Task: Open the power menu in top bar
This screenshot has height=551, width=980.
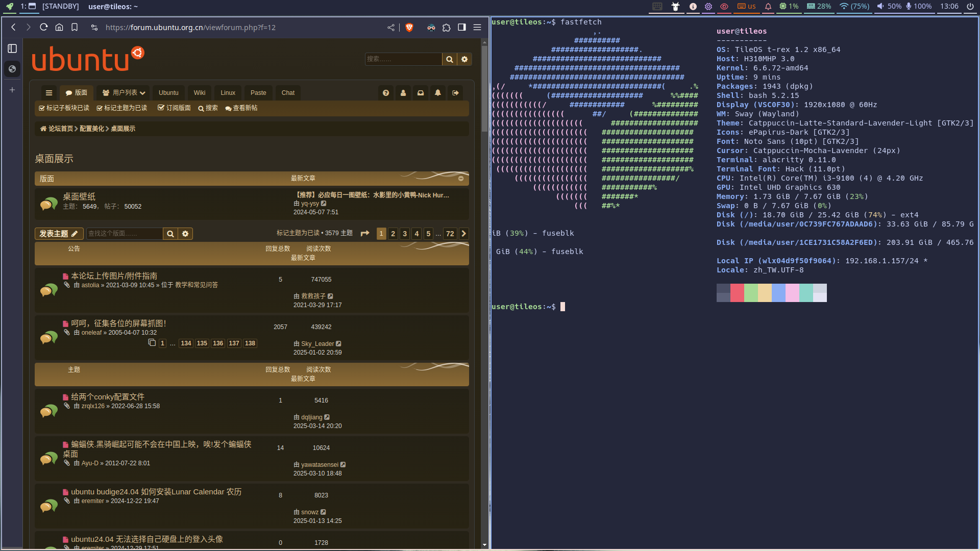Action: click(x=970, y=6)
